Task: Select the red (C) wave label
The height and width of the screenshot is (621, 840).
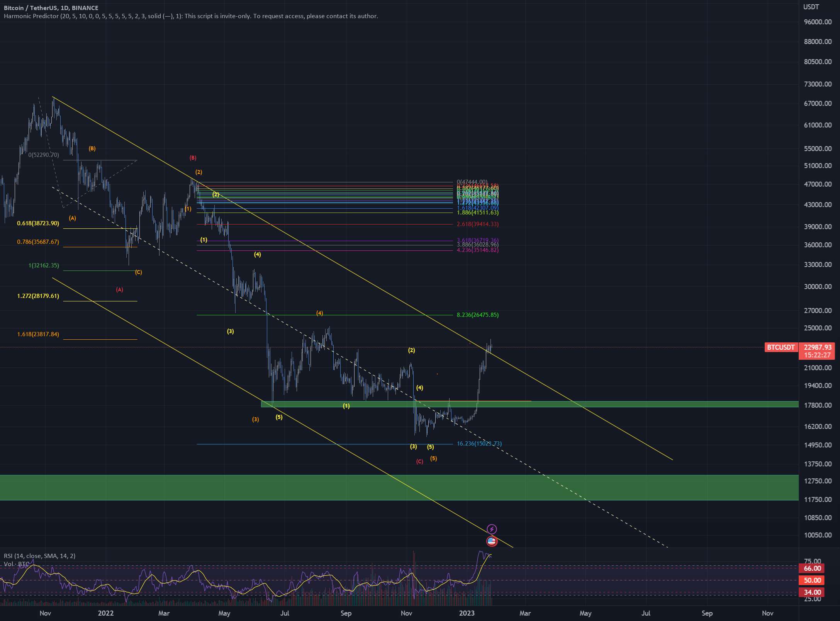Action: 419,461
